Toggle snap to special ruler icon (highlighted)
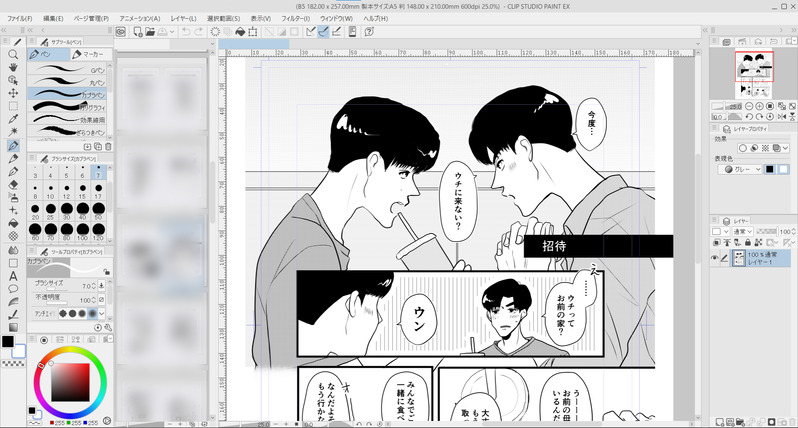The image size is (798, 428). (323, 32)
